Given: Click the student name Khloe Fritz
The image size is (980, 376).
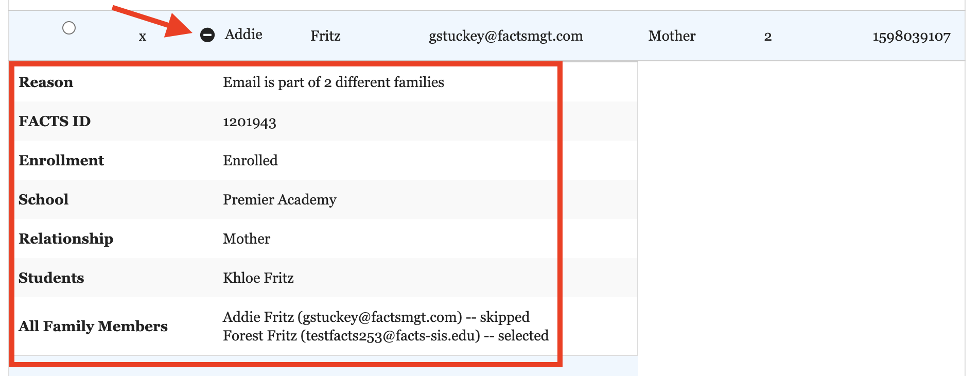Looking at the screenshot, I should (x=258, y=278).
